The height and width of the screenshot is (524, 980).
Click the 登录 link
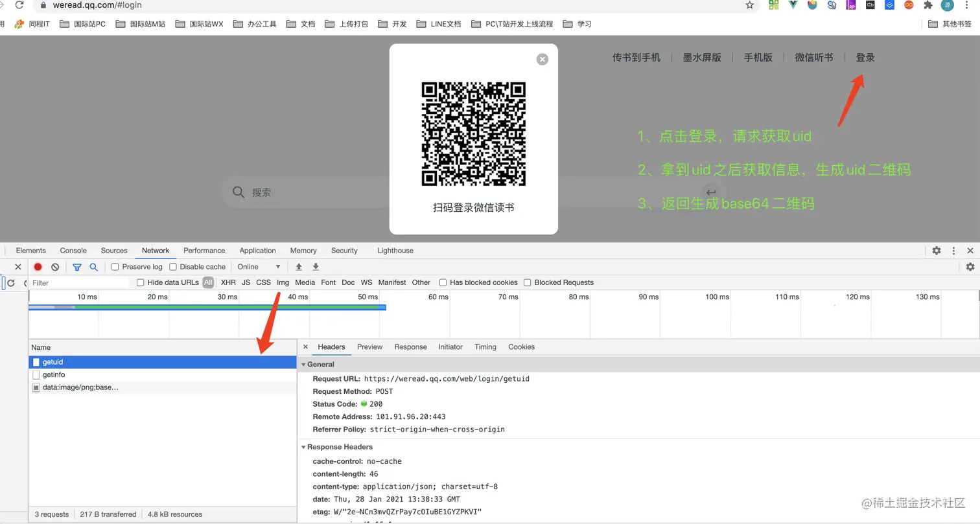[865, 58]
